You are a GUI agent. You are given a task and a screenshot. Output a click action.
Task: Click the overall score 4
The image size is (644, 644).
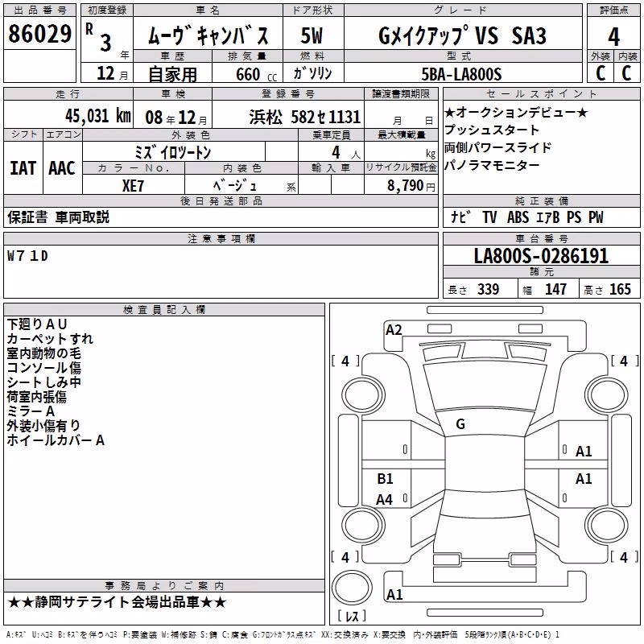point(613,37)
